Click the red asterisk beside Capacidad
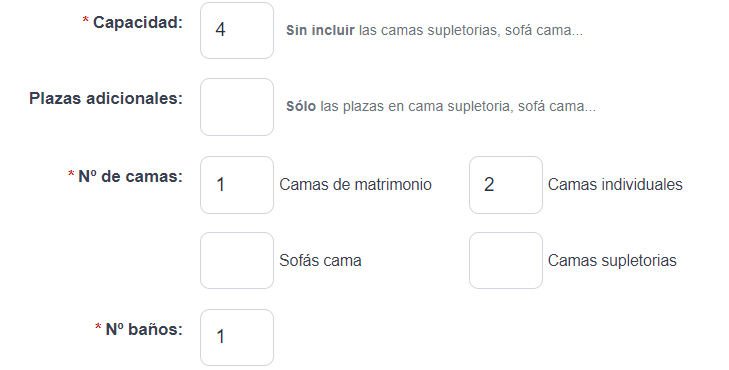The image size is (729, 370). (86, 20)
